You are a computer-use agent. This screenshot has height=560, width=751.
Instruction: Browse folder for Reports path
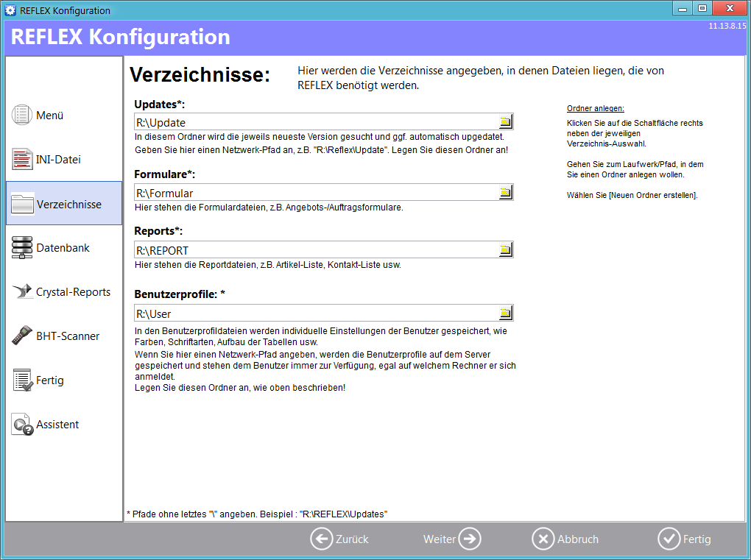click(505, 250)
